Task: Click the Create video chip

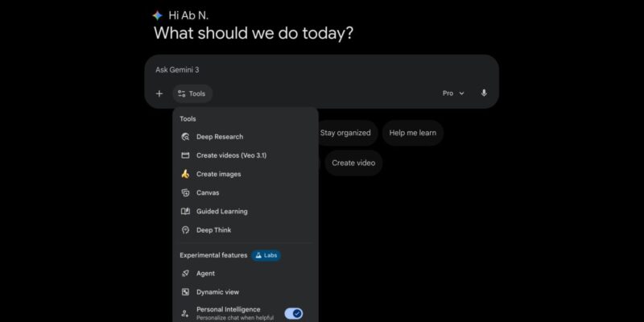Action: [x=353, y=163]
